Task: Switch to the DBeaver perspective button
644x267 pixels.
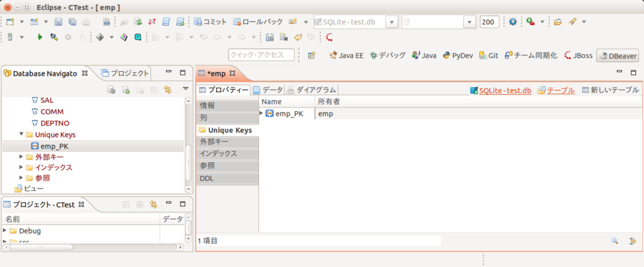Action: [618, 55]
